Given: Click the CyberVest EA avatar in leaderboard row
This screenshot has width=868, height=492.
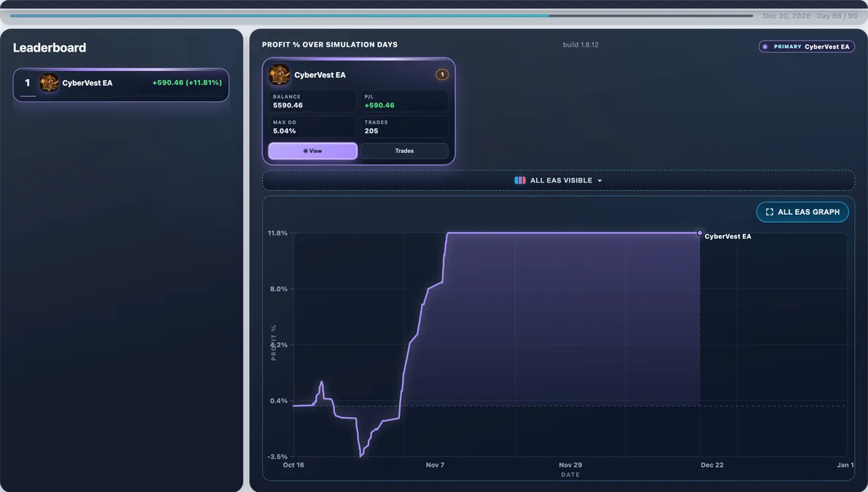Looking at the screenshot, I should pos(49,83).
